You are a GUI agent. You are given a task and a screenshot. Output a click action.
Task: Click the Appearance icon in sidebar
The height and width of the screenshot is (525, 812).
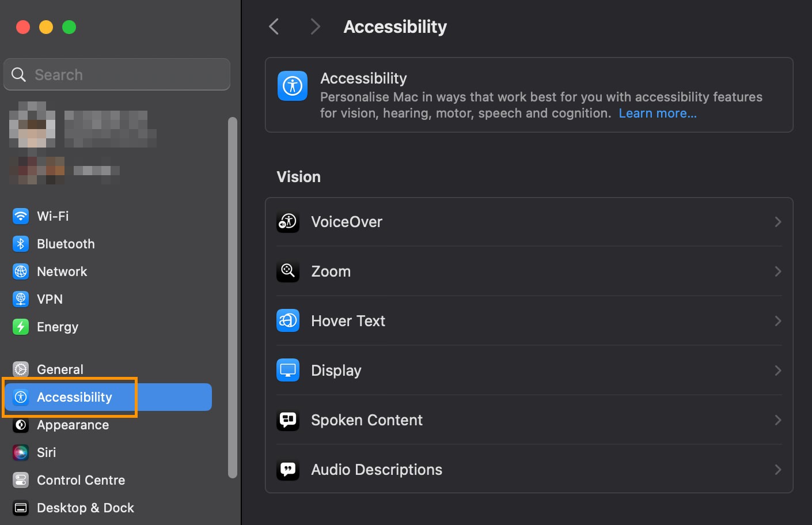coord(21,425)
